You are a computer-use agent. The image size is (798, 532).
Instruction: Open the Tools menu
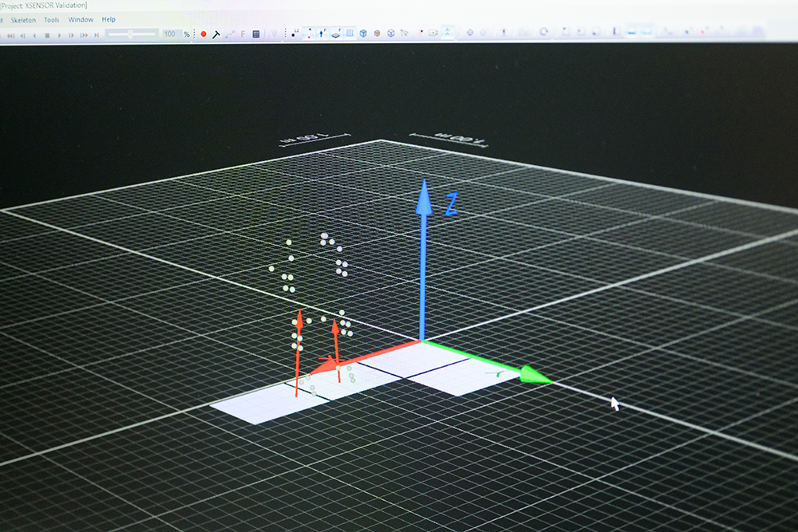51,20
